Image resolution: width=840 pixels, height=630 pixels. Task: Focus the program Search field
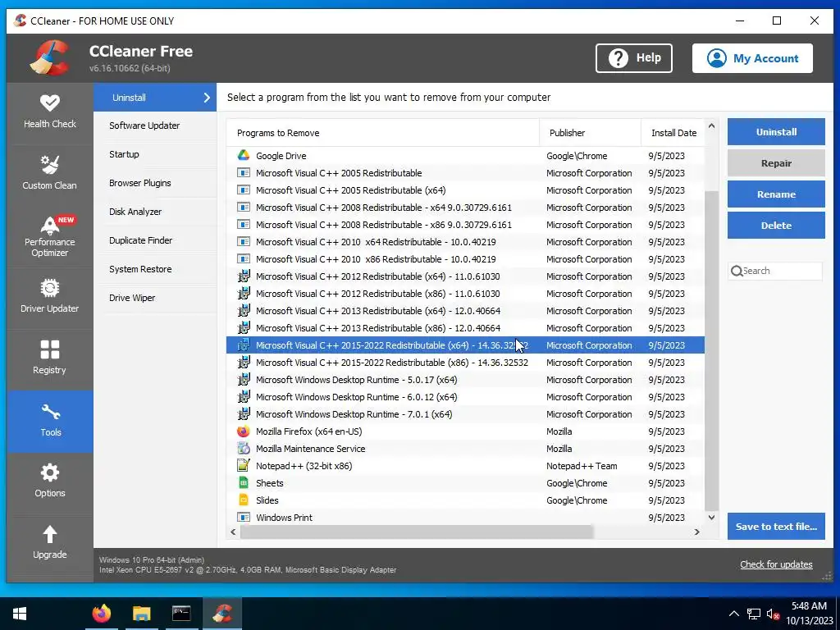pyautogui.click(x=774, y=271)
